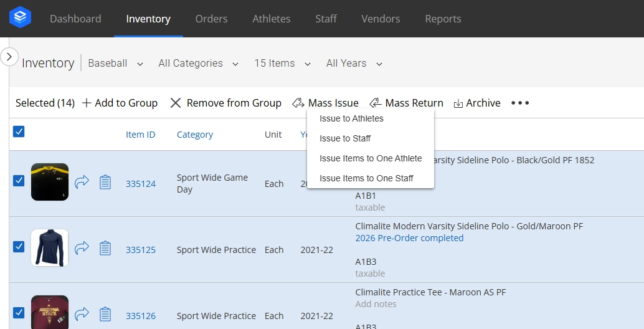Go to the Athletes tab
Image resolution: width=644 pixels, height=329 pixels.
271,19
